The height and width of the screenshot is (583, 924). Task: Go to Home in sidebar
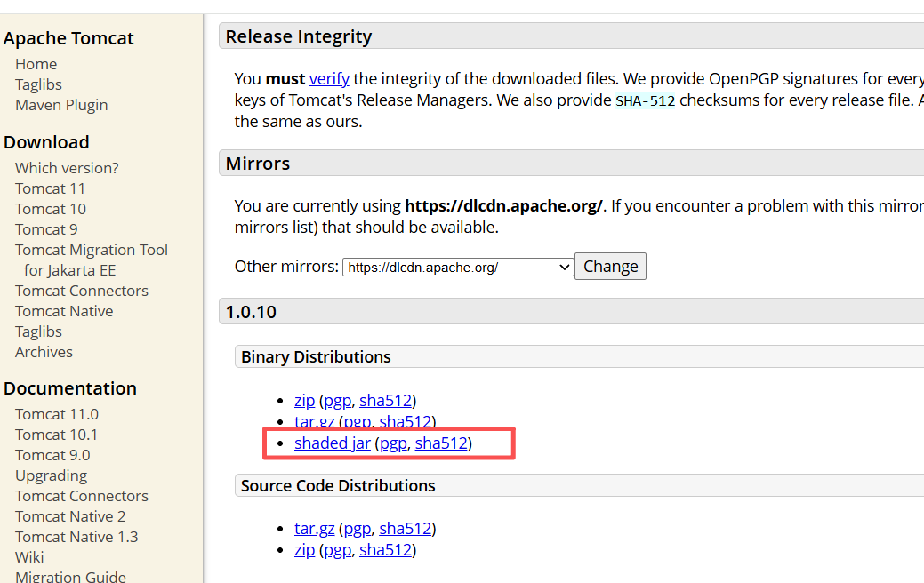coord(36,64)
